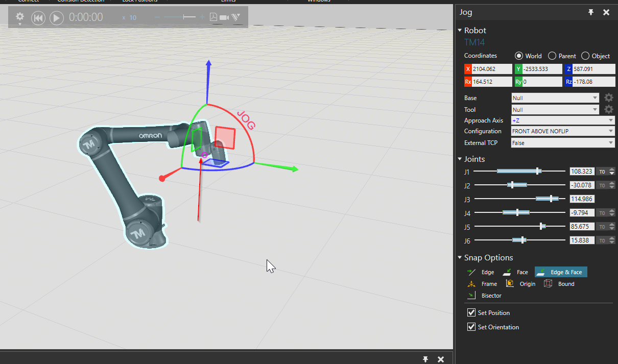Click the J1 value field
Screen dimensions: 618x364
click(582, 172)
